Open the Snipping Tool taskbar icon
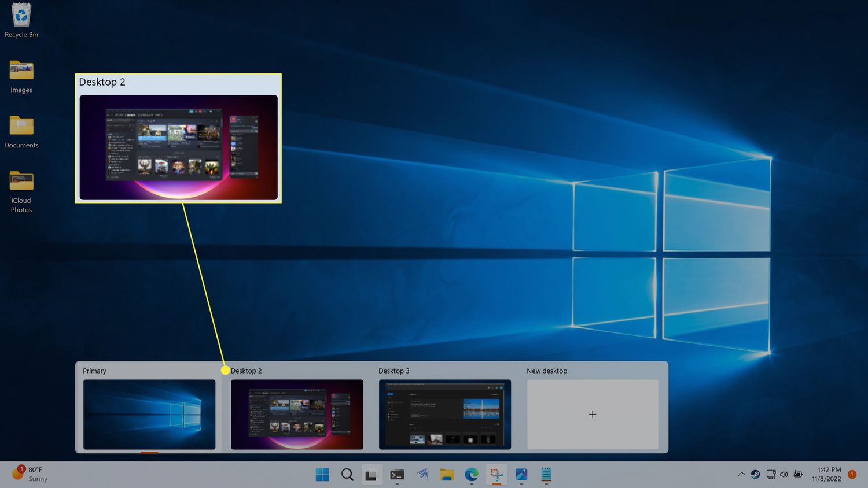The height and width of the screenshot is (488, 868). pos(496,475)
